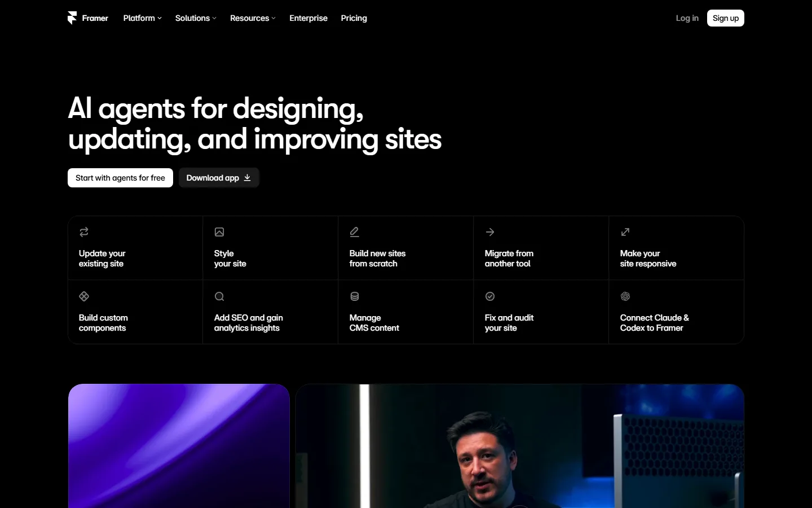Screen dimensions: 812x508
Task: Click the AI agents headline text
Action: click(x=255, y=124)
